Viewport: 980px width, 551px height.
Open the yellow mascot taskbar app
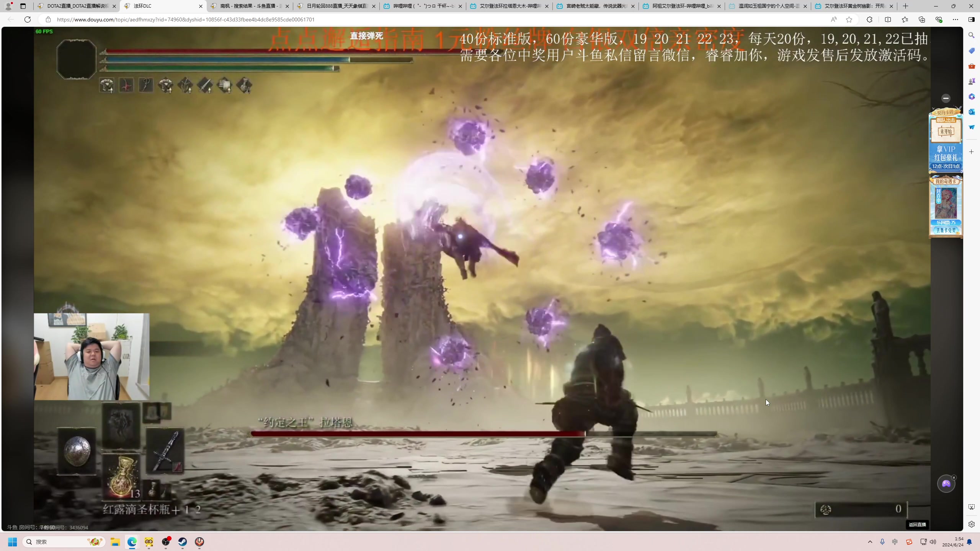(149, 542)
